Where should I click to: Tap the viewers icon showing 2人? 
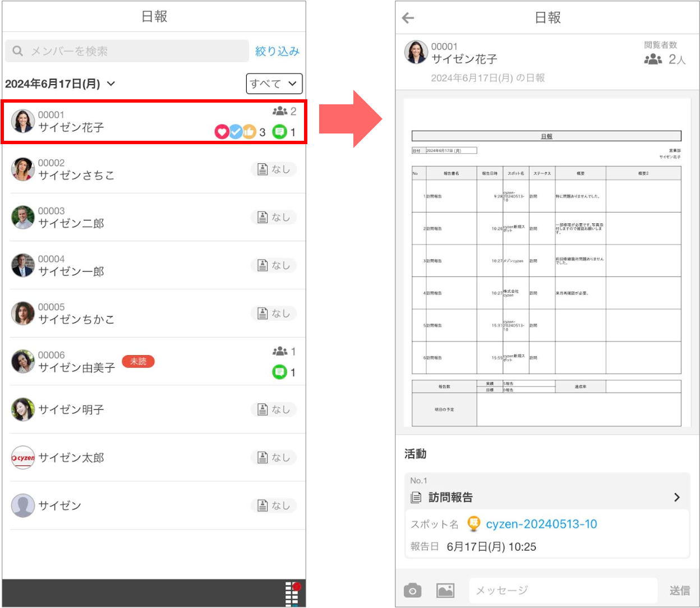pos(653,59)
